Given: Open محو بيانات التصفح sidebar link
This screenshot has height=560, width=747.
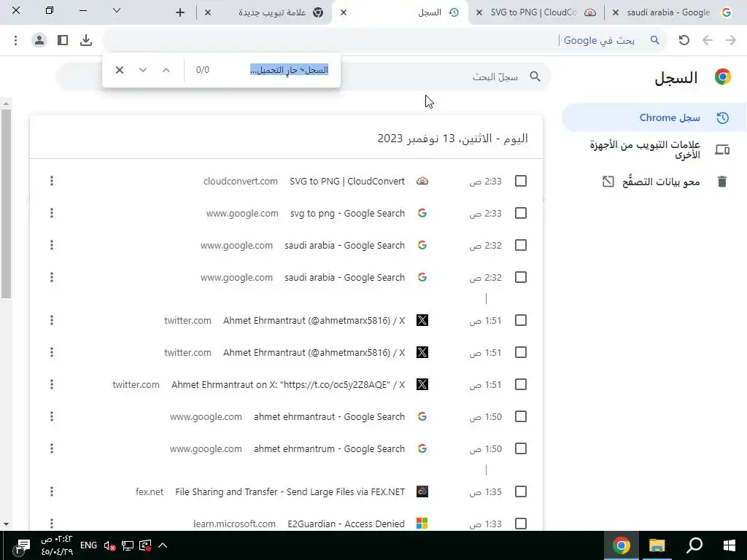Looking at the screenshot, I should pyautogui.click(x=654, y=182).
